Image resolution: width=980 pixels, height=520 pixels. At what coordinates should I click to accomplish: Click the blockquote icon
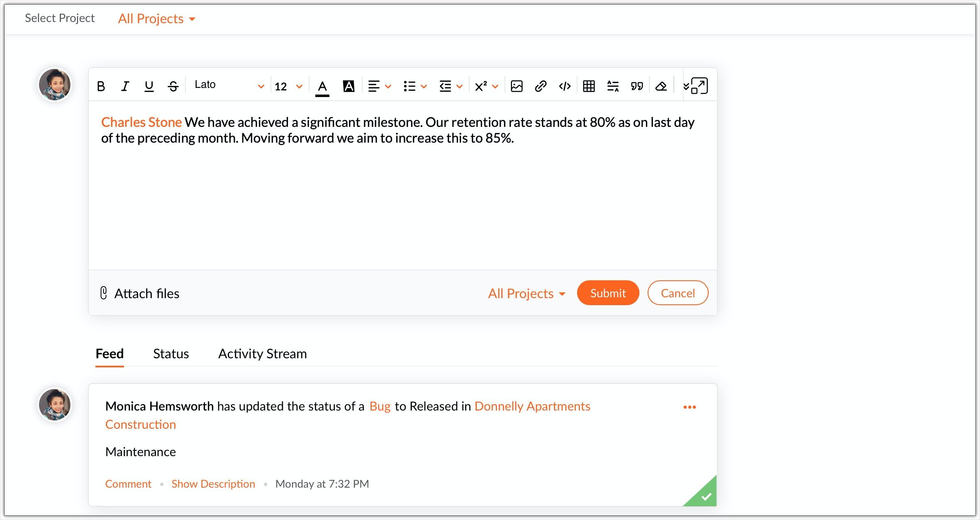coord(637,86)
